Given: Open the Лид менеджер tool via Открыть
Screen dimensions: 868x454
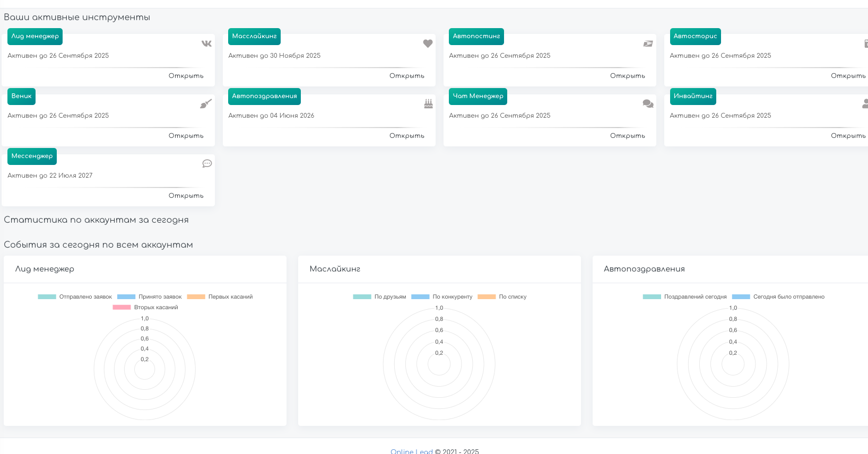Looking at the screenshot, I should click(x=186, y=76).
